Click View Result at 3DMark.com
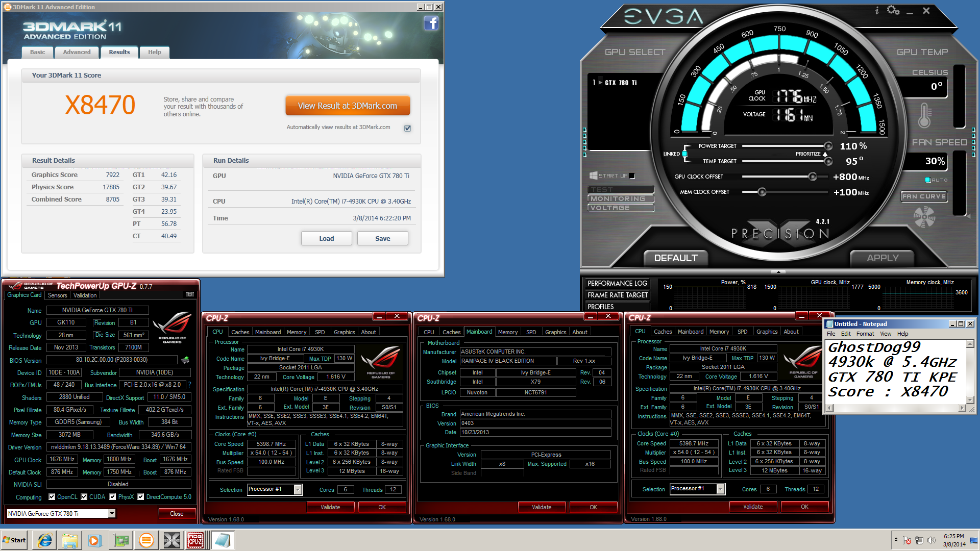 (348, 106)
